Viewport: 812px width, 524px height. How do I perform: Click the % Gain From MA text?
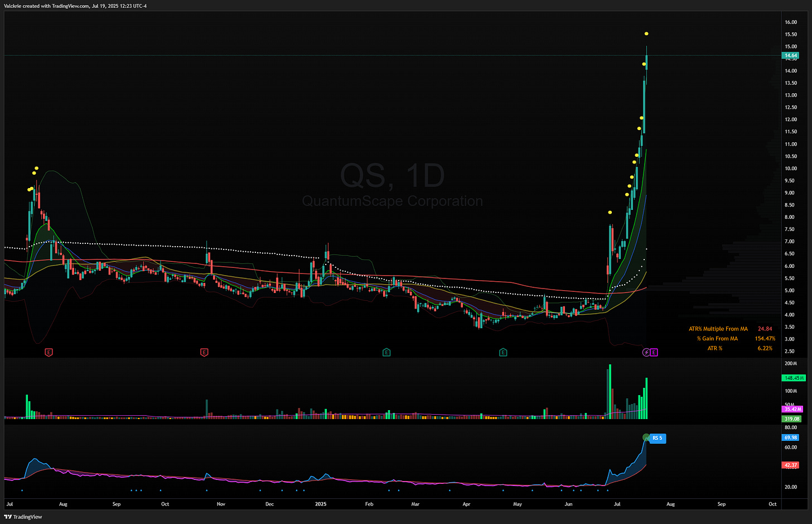[717, 339]
